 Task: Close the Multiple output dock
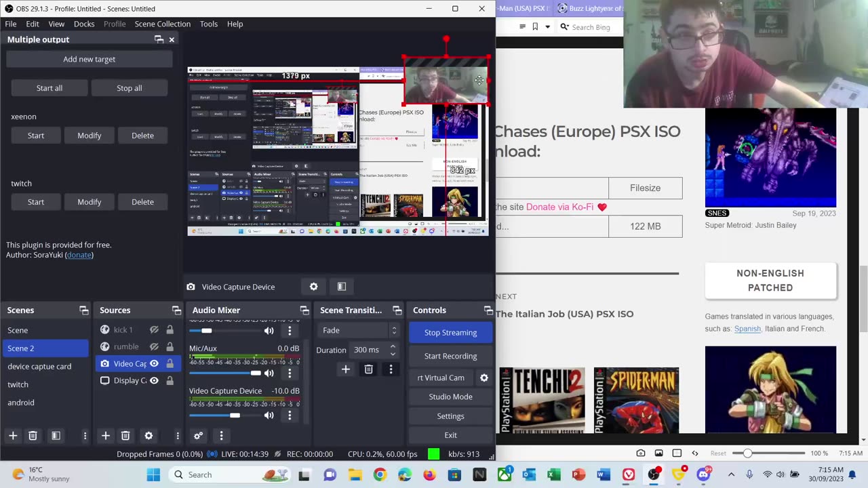tap(172, 39)
